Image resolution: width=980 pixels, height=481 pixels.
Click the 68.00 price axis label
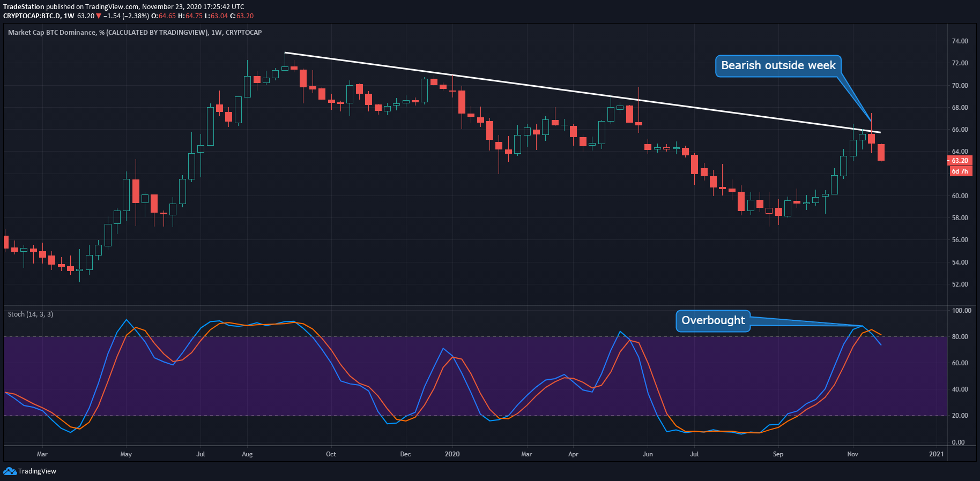tap(960, 108)
